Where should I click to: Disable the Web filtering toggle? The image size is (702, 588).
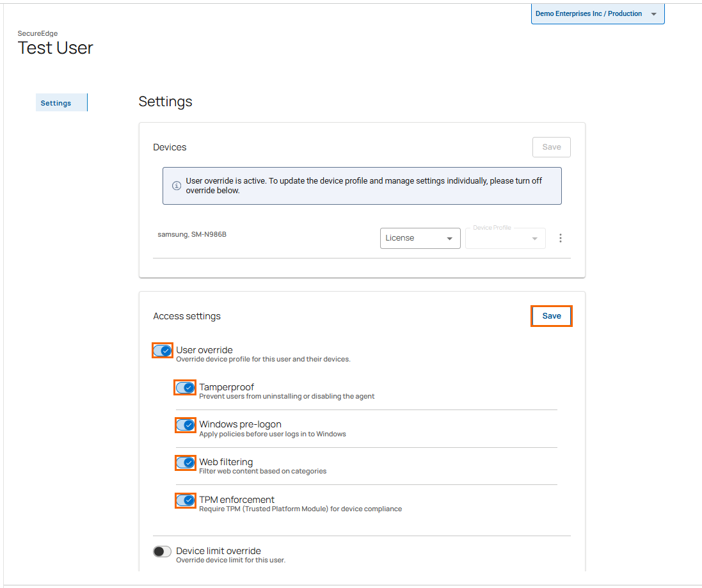(186, 463)
